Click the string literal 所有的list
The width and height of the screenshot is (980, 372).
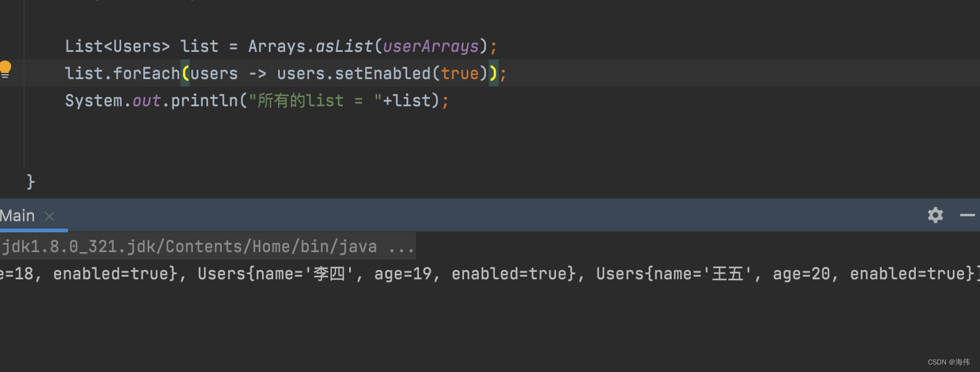click(300, 101)
